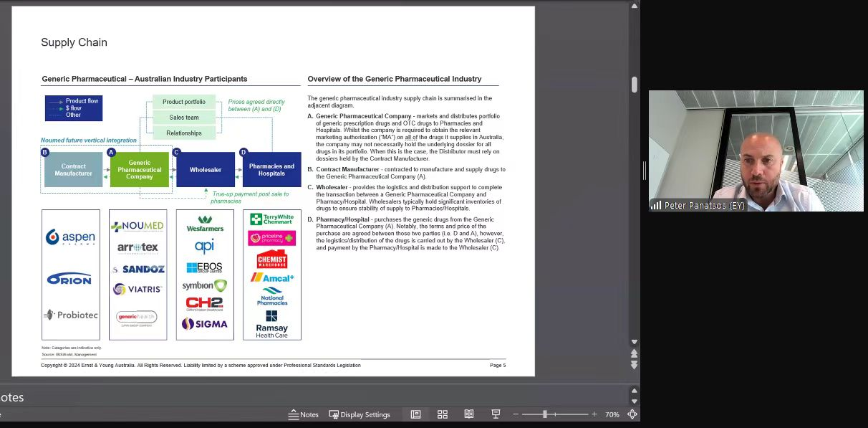Click 'Prices agreed directly between' note
868x428 pixels.
[256, 105]
